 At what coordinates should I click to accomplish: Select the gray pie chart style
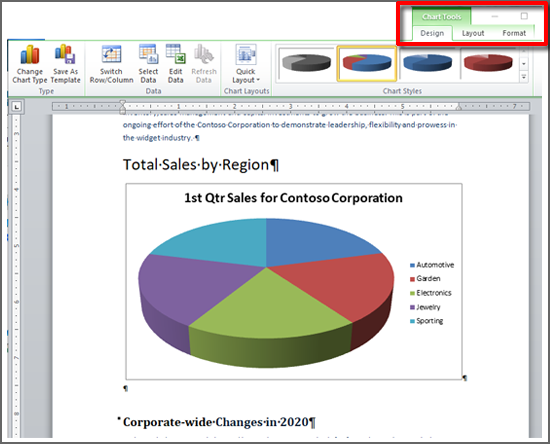tap(306, 63)
